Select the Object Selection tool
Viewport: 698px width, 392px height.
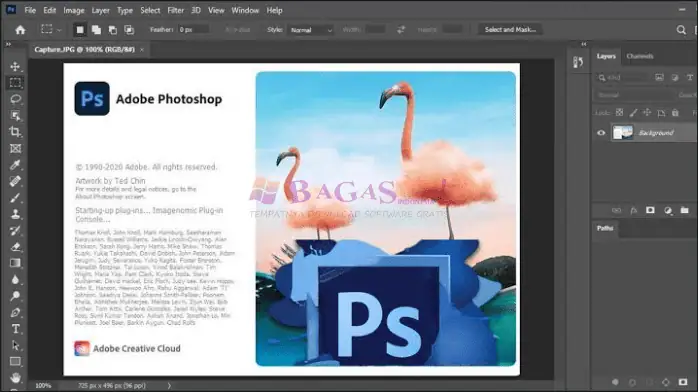click(15, 116)
